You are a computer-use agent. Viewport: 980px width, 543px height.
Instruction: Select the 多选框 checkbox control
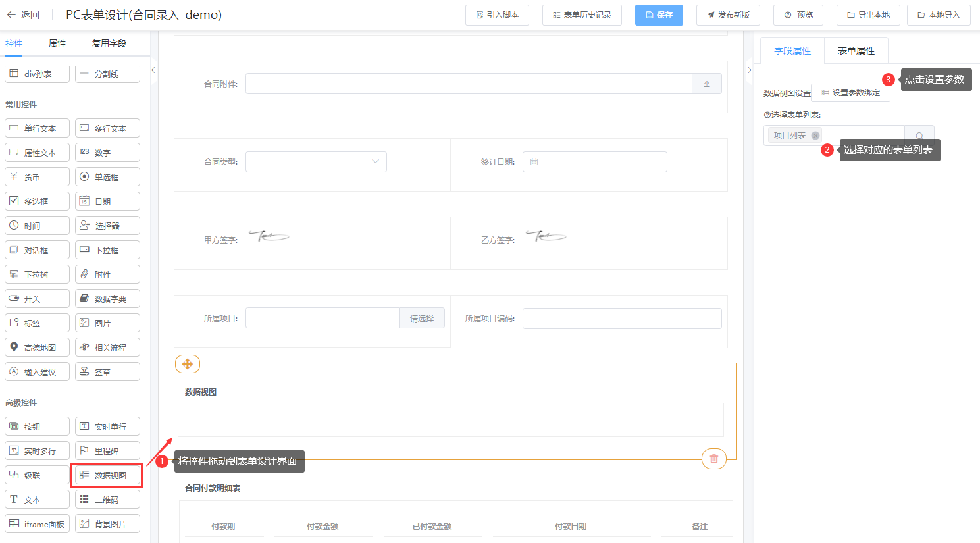point(37,201)
